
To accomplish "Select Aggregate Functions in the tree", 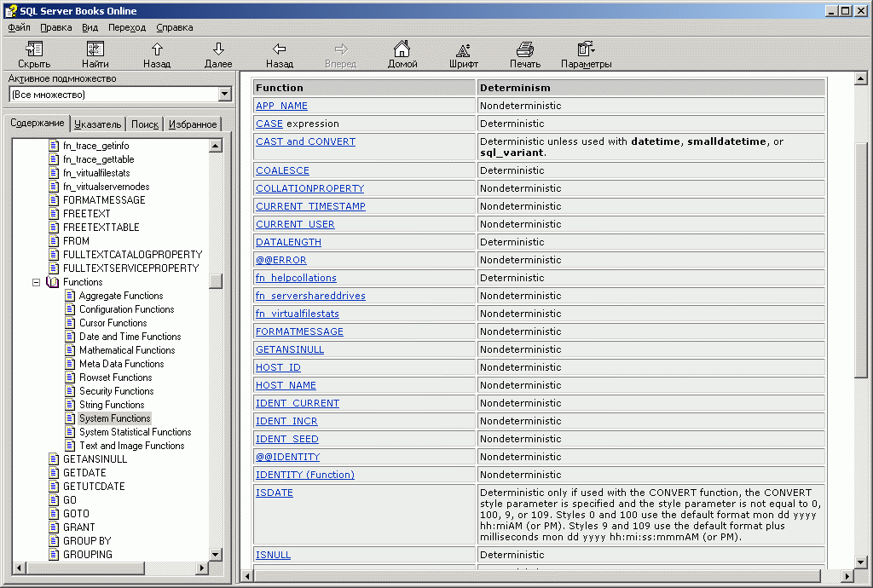I will (121, 296).
